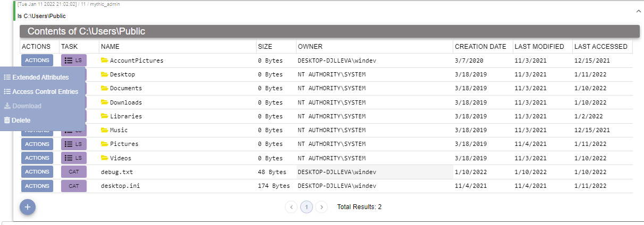Go to the next results page arrow
The image size is (644, 225).
coord(321,207)
